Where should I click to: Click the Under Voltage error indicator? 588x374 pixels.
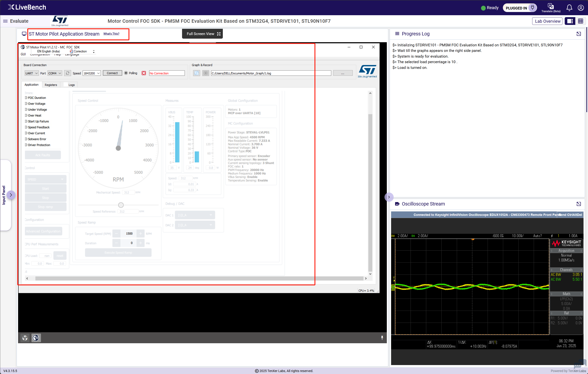26,109
